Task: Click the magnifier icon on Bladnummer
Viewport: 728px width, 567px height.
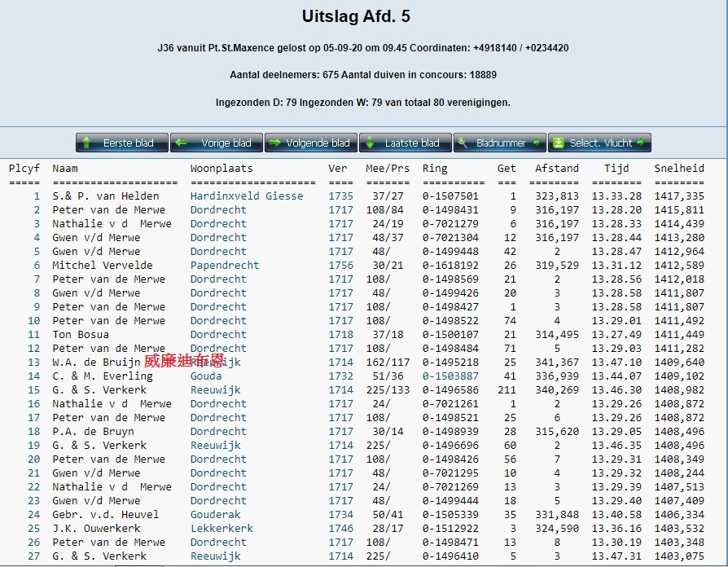Action: tap(463, 143)
